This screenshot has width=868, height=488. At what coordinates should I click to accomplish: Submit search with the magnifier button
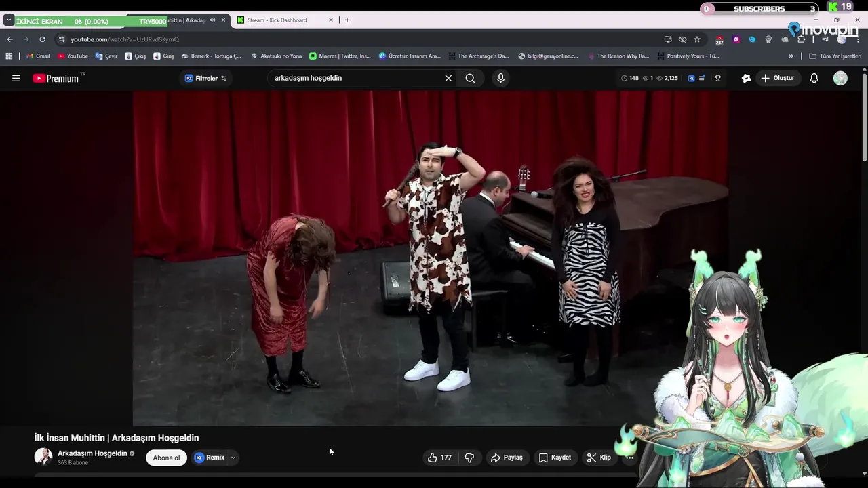[x=470, y=78]
